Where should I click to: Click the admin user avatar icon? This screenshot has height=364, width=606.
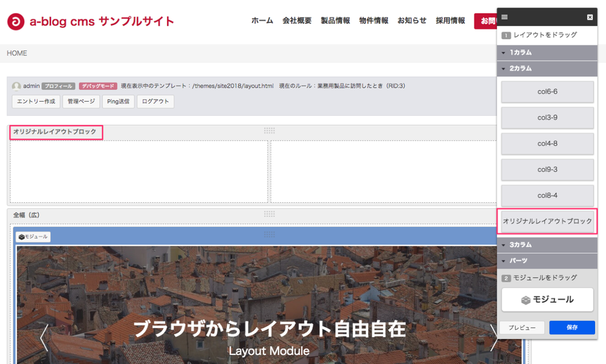tap(16, 86)
